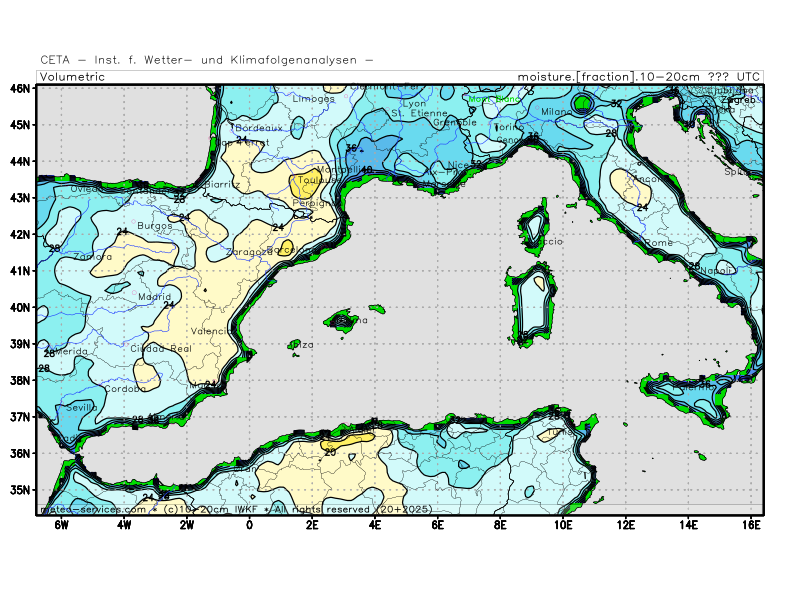Click the Volumetric title text
This screenshot has height=600, width=800.
72,77
